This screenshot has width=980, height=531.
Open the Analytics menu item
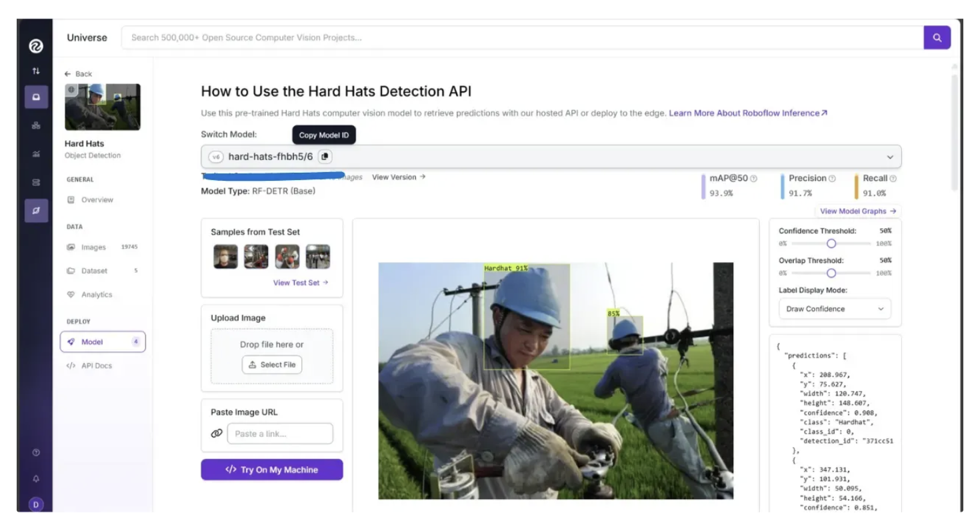coord(90,294)
